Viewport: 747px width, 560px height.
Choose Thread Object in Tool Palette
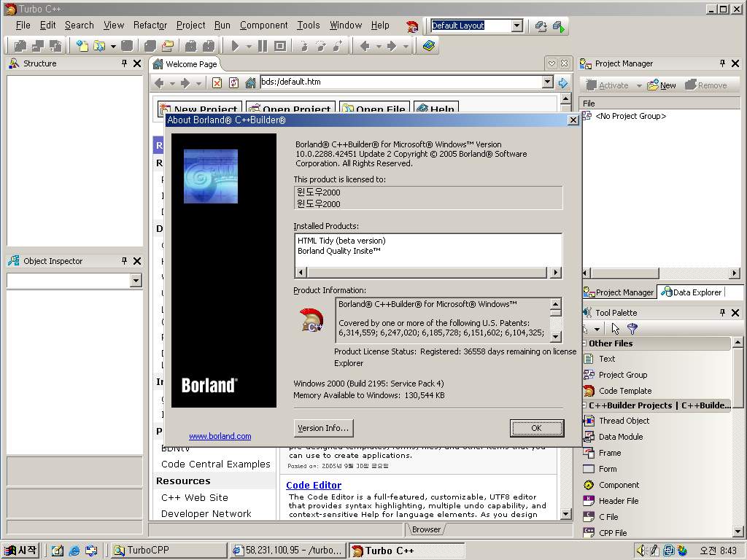coord(624,421)
